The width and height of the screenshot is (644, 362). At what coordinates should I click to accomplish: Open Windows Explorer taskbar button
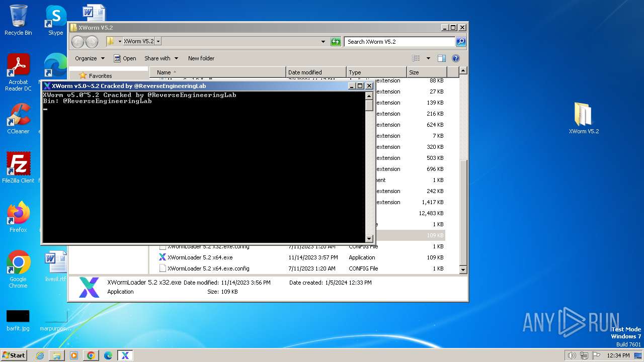point(57,355)
